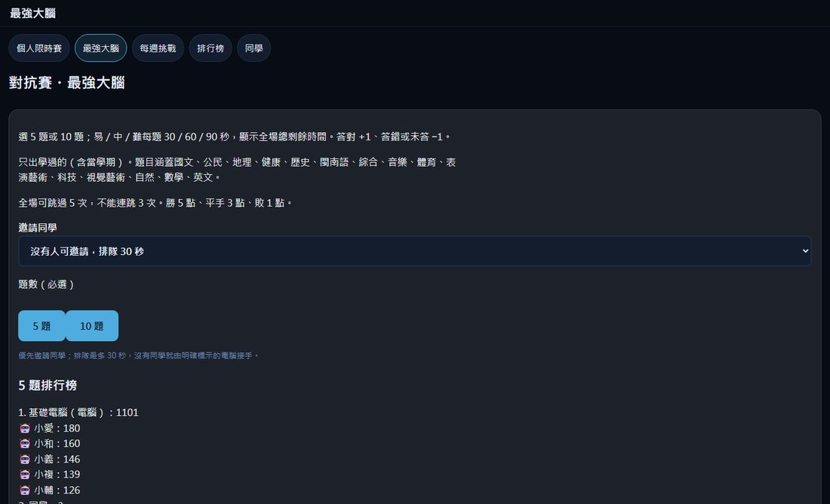
Task: Switch to the 個人限時賽 tab
Action: (39, 48)
